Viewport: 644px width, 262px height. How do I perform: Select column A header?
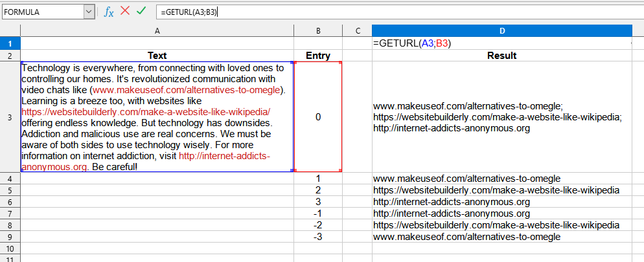coord(157,30)
